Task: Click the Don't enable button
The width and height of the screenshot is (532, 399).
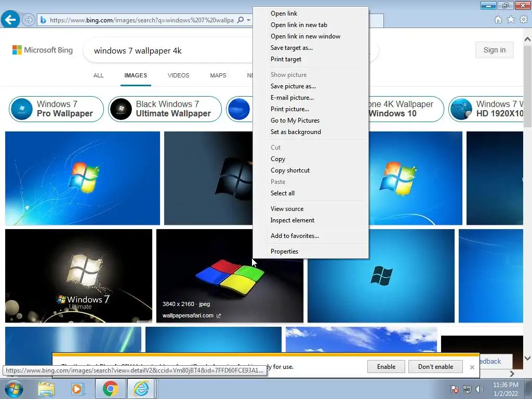Action: pos(436,367)
